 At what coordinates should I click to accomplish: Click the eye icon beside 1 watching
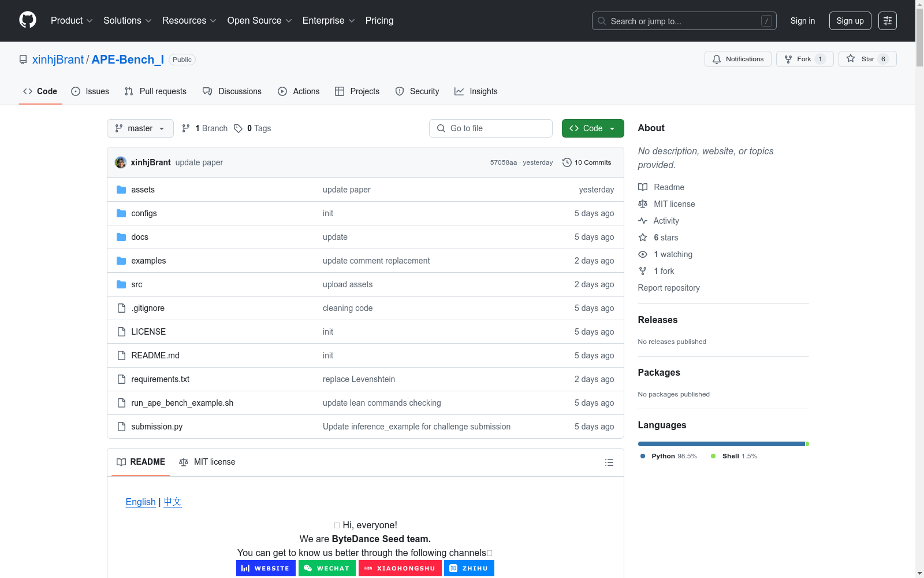click(x=643, y=254)
